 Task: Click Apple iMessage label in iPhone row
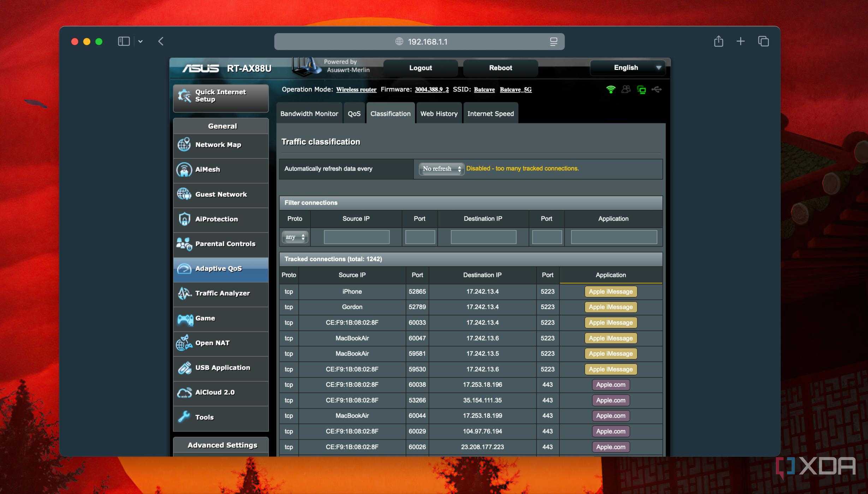point(611,291)
